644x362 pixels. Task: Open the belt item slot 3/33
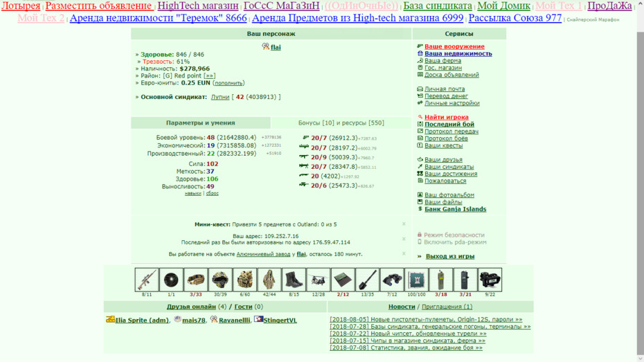(195, 280)
